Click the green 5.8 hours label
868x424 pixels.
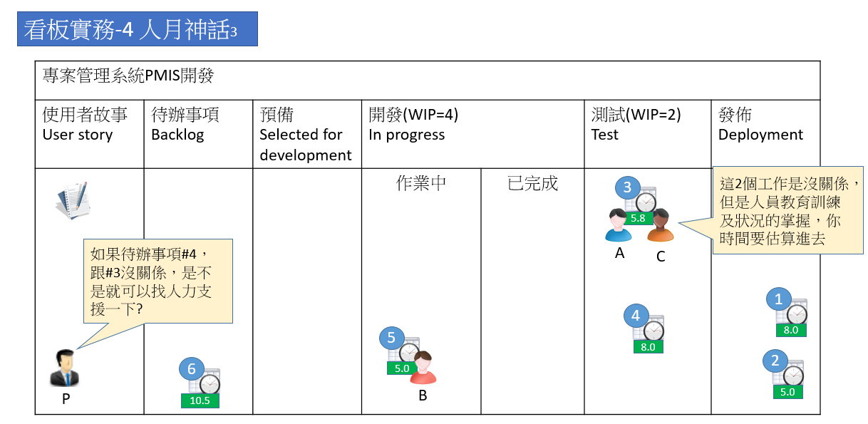tap(638, 219)
